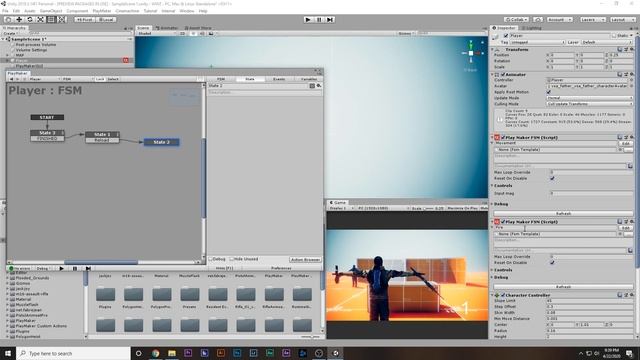Switch to the Events tab in PlayMaker
This screenshot has width=640, height=360.
click(279, 79)
